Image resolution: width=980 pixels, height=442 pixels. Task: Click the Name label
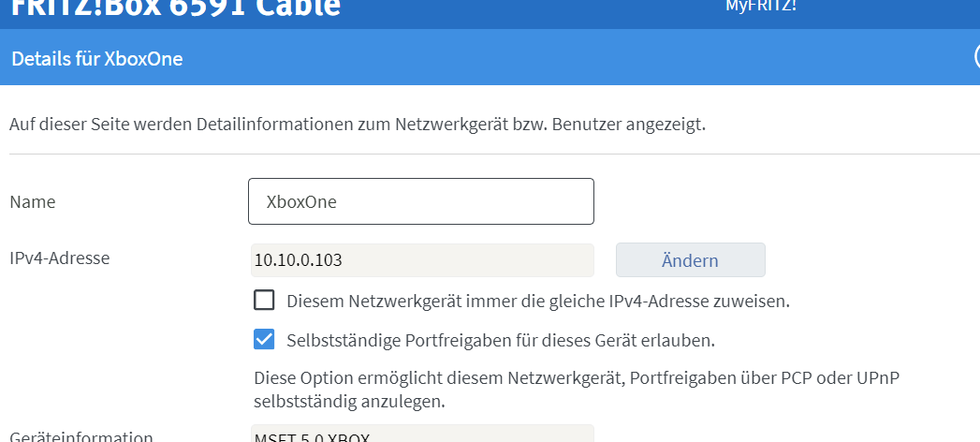[x=33, y=202]
